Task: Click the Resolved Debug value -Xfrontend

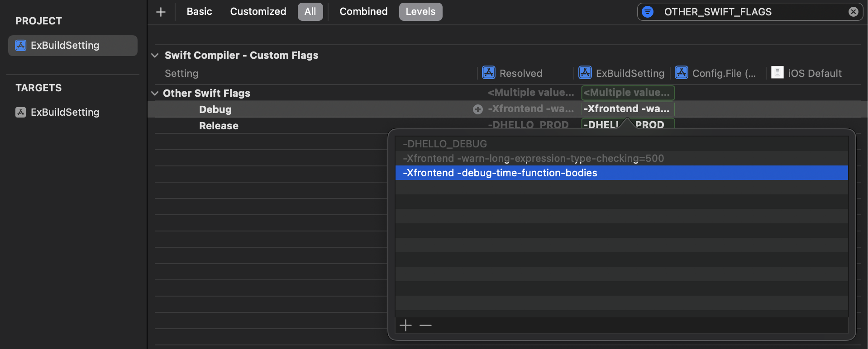Action: point(531,108)
